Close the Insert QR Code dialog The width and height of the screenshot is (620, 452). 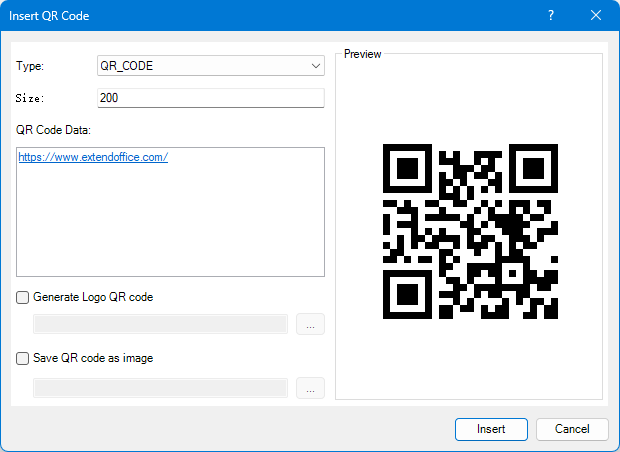pyautogui.click(x=596, y=15)
